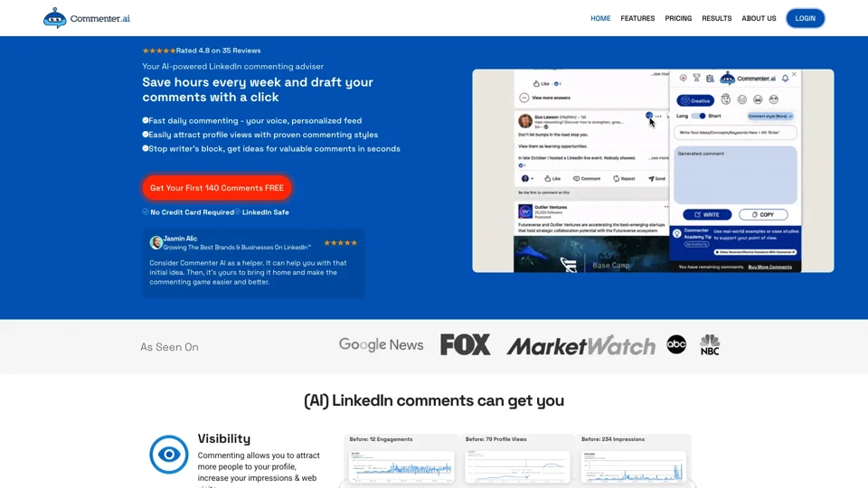Click the Commenter.ai robot logo in header
Viewport: 868px width, 488px height.
click(55, 18)
